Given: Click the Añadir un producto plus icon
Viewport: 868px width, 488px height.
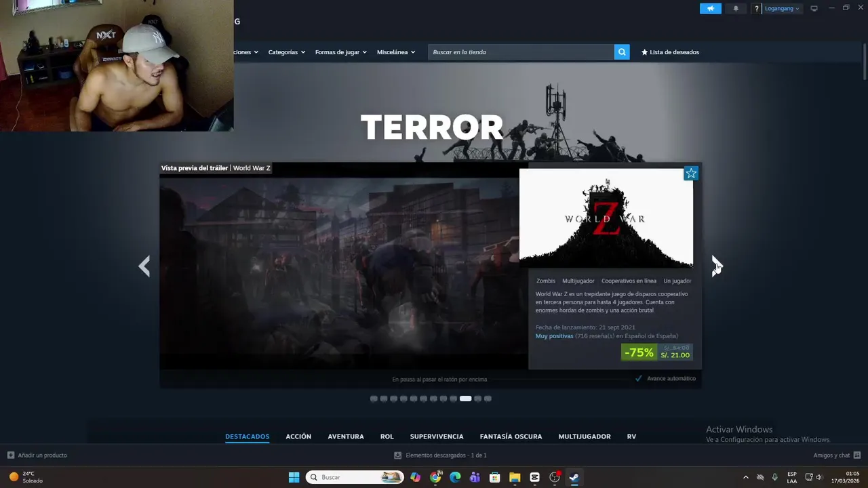Looking at the screenshot, I should 10,455.
